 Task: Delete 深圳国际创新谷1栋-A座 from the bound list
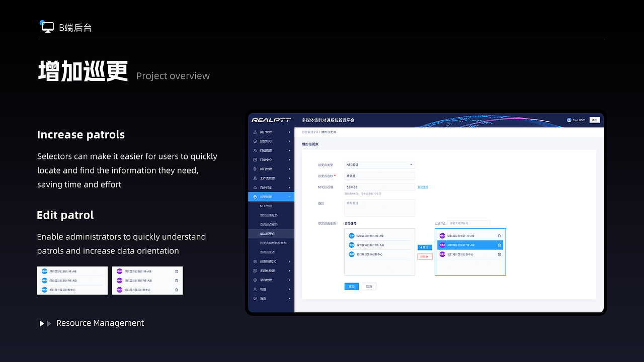point(499,235)
